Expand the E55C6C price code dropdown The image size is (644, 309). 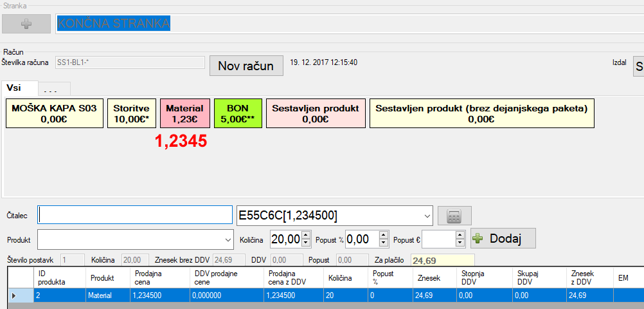pyautogui.click(x=427, y=215)
